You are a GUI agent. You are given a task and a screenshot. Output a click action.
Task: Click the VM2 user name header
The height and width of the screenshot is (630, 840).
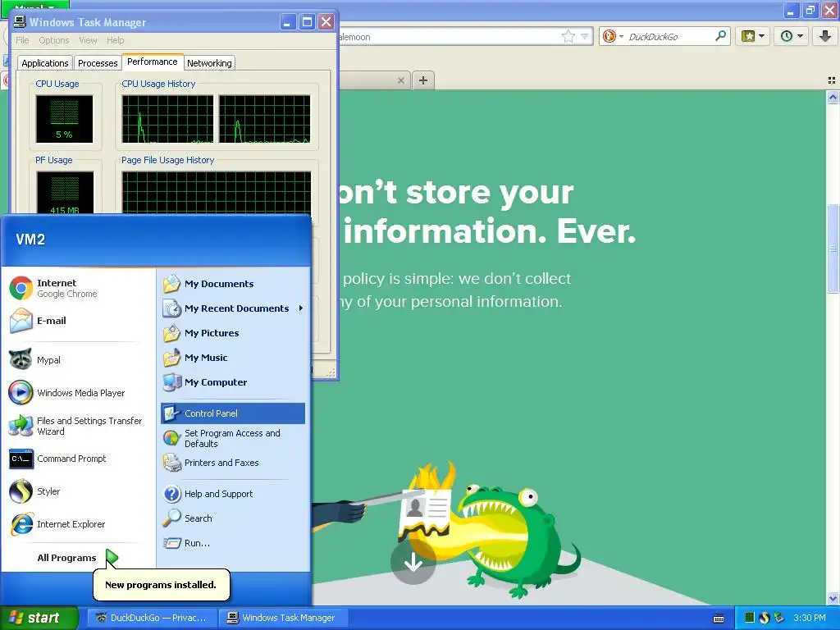click(30, 240)
